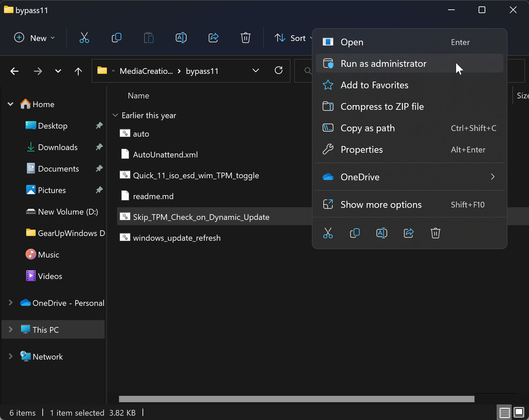Viewport: 529px width, 420px height.
Task: Choose Add to Favorites
Action: click(409, 85)
